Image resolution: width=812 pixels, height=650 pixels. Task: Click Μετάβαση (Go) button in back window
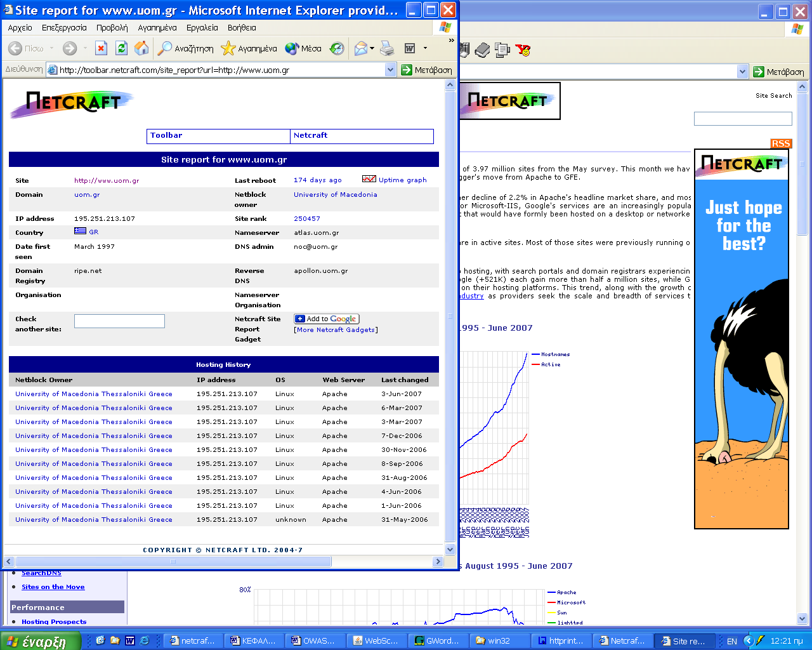(779, 72)
